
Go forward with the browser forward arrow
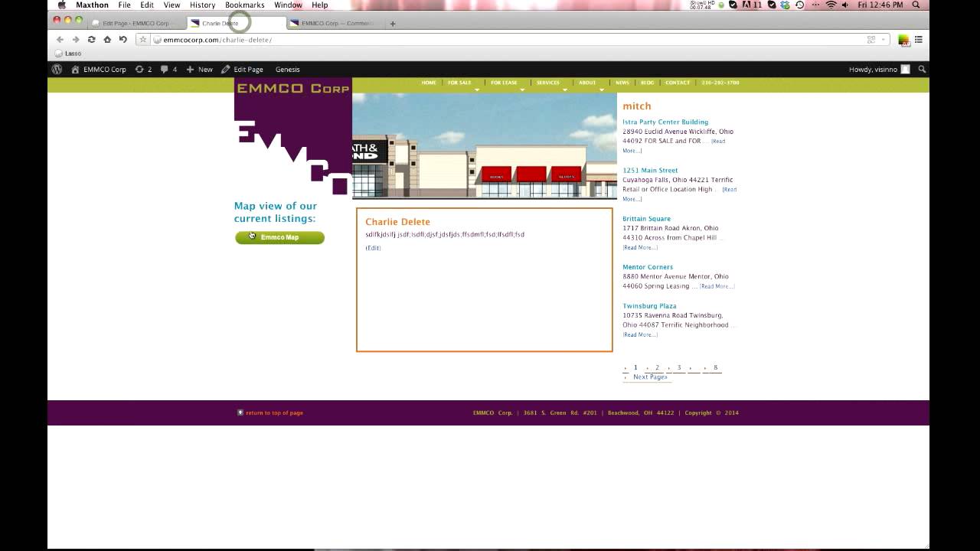pyautogui.click(x=75, y=39)
